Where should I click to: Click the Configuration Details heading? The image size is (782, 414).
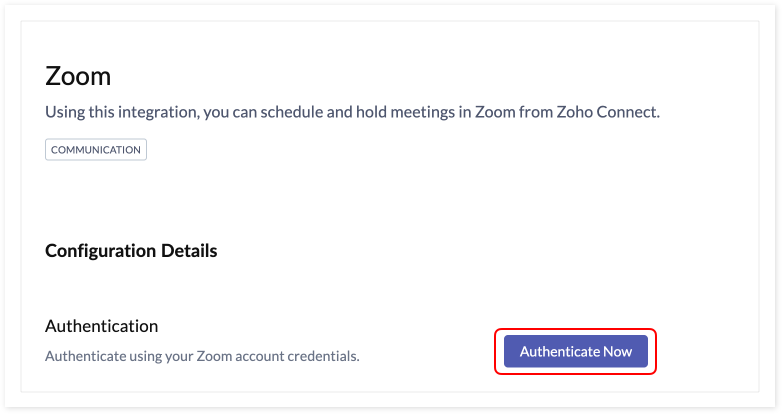pos(131,250)
